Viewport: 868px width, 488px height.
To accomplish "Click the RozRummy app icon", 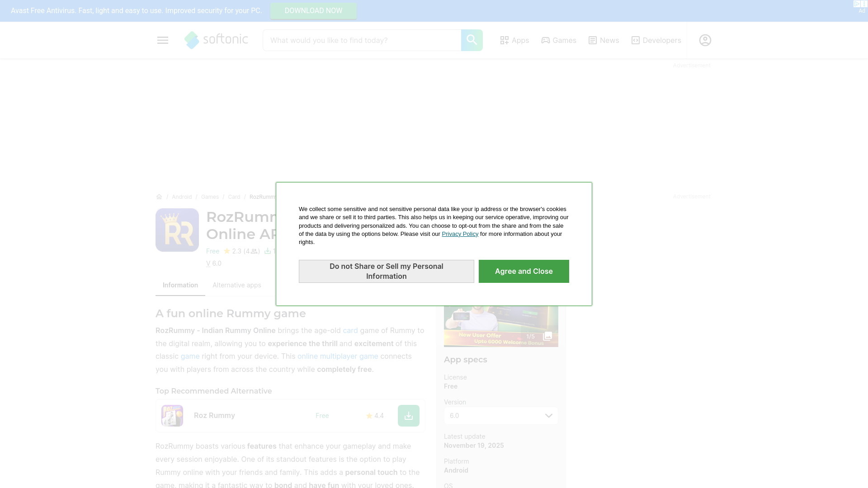I will [x=177, y=230].
